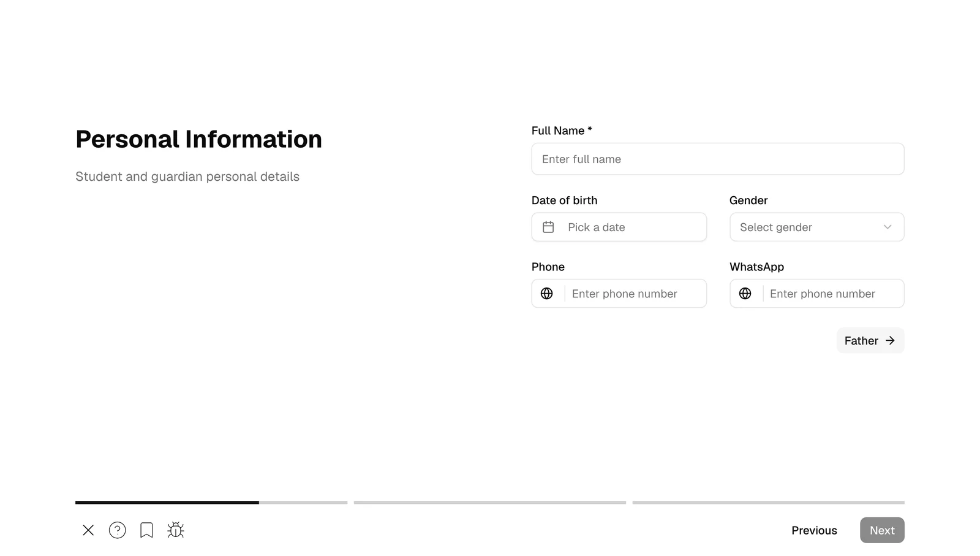Click the 'Student and guardian personal details' text
The height and width of the screenshot is (556, 980).
(187, 177)
